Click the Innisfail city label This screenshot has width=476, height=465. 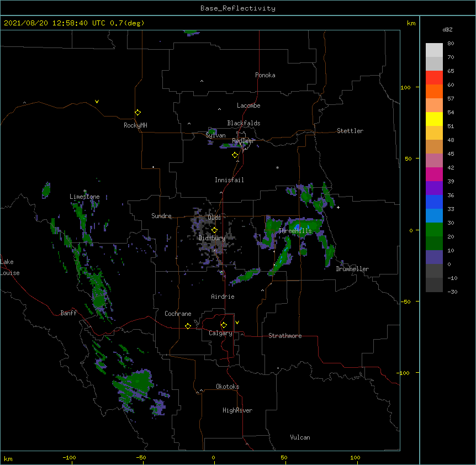(x=229, y=180)
